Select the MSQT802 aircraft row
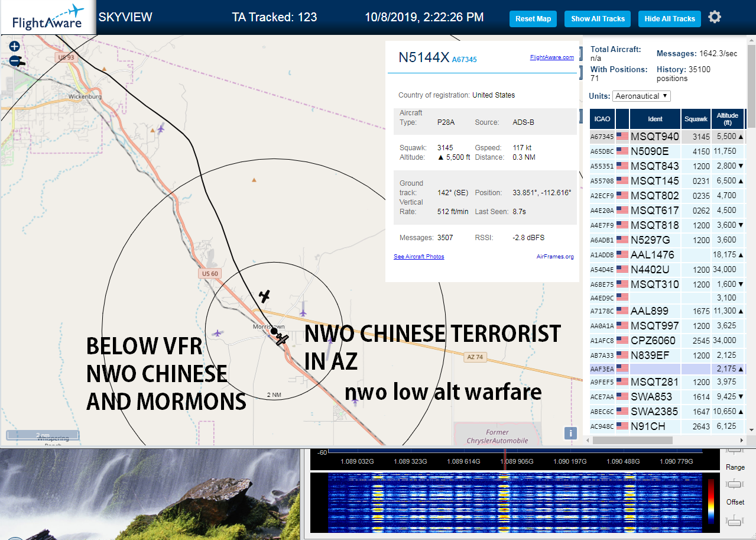The width and height of the screenshot is (756, 540). (667, 196)
